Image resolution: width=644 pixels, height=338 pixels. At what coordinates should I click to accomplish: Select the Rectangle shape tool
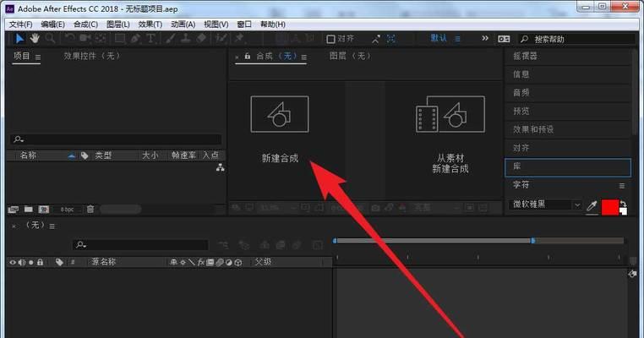(x=120, y=39)
